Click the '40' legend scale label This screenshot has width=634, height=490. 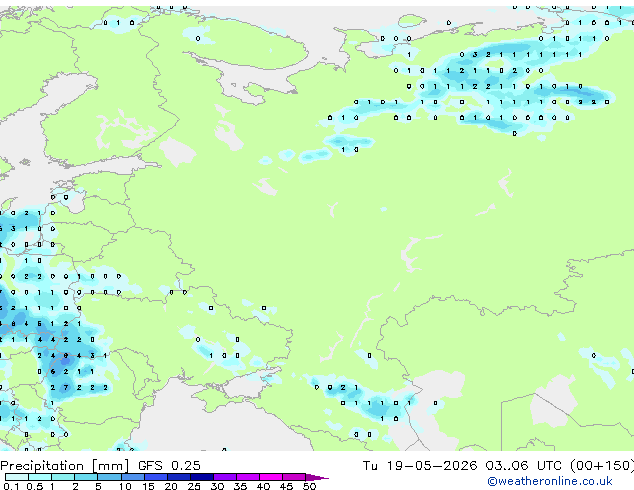263,486
